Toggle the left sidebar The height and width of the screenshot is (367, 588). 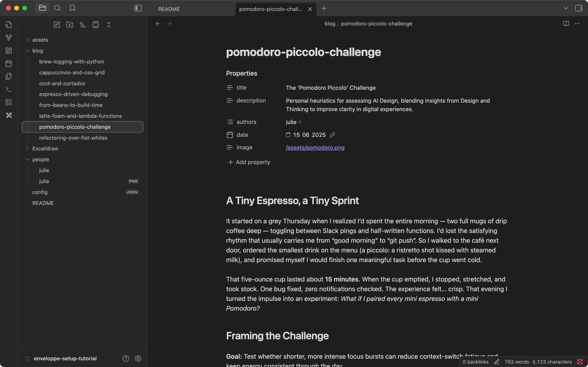(138, 8)
